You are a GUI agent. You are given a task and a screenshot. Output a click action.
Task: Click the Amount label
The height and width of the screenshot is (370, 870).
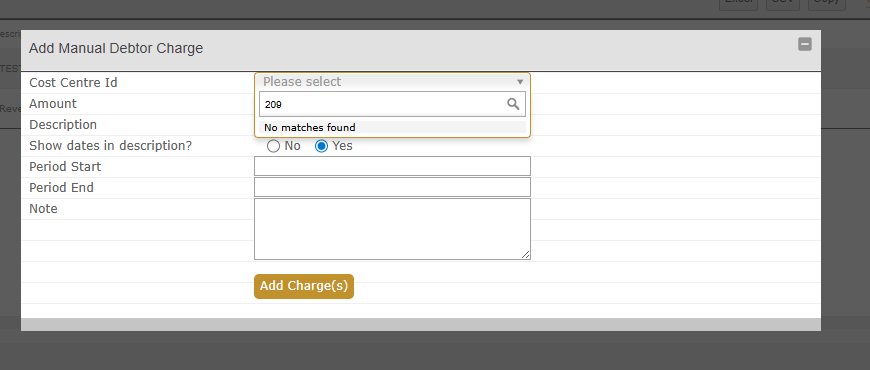(x=53, y=104)
